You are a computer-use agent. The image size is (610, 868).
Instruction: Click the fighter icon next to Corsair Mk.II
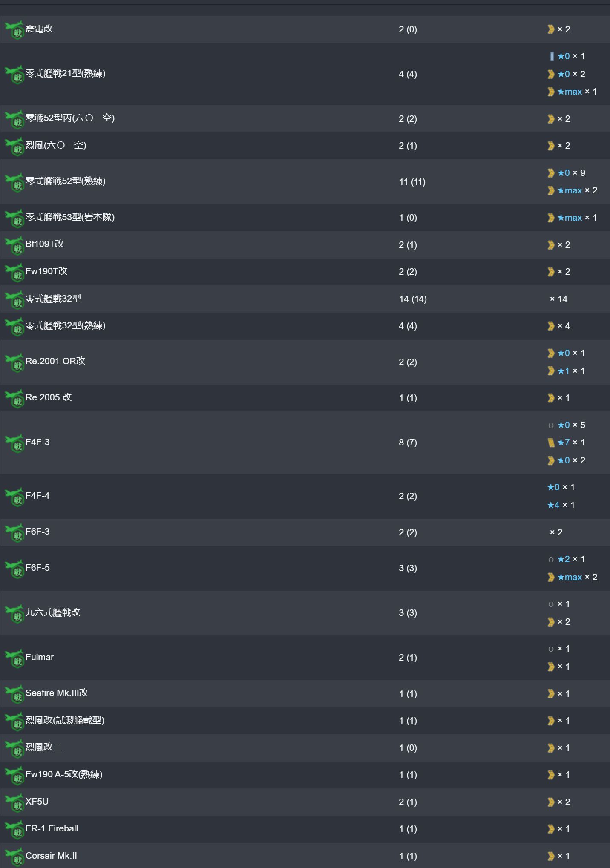pos(14,857)
